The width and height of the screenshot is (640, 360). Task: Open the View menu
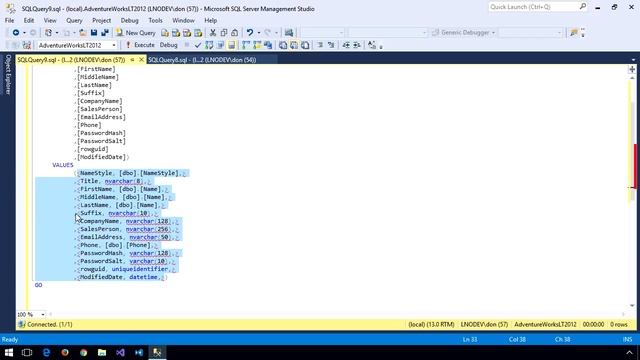(x=50, y=20)
